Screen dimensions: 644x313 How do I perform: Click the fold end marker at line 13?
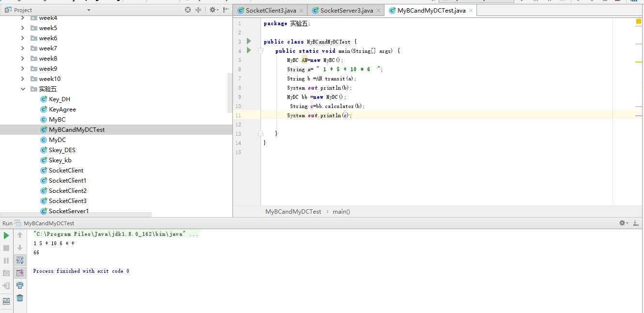pyautogui.click(x=261, y=133)
